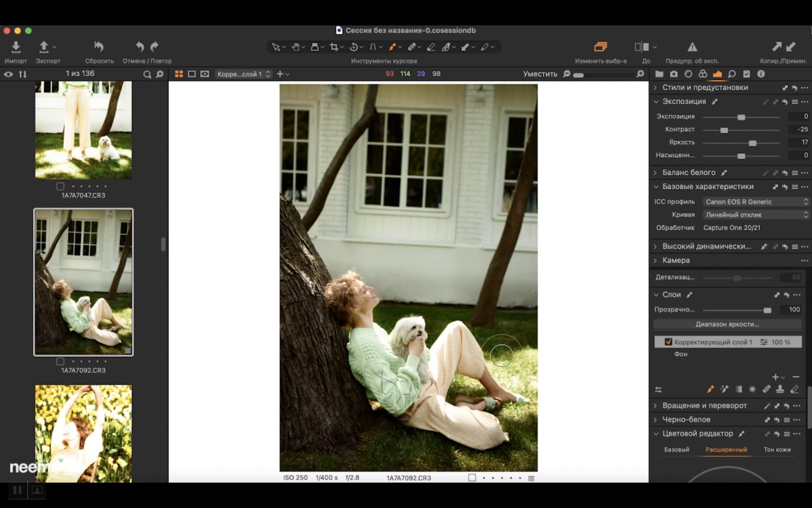
Task: Click the Контраст slider handle
Action: point(724,130)
